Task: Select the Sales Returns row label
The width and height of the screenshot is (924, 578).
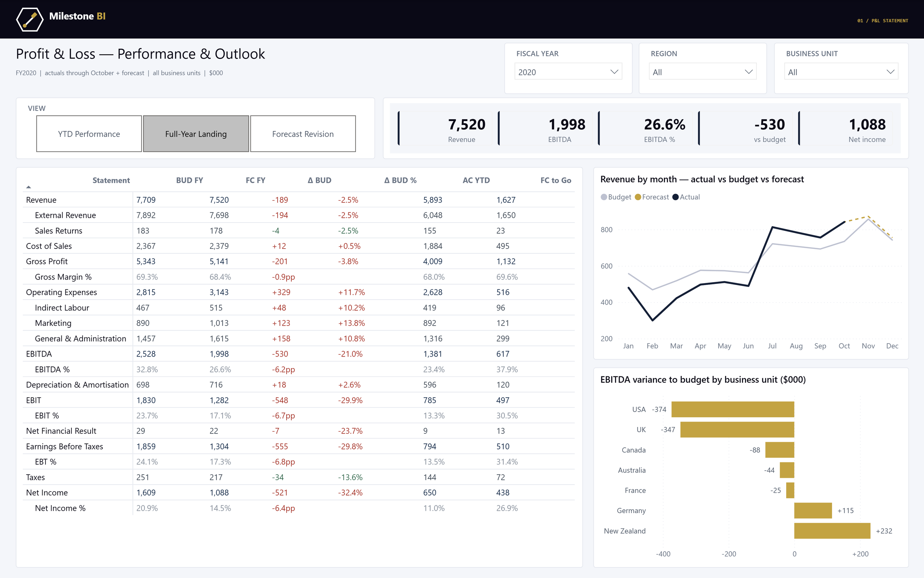Action: (58, 230)
